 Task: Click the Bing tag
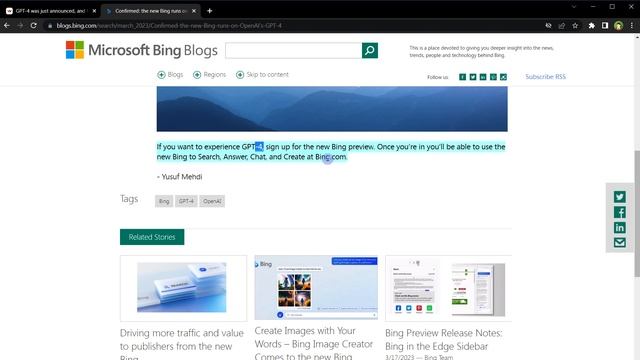[164, 201]
